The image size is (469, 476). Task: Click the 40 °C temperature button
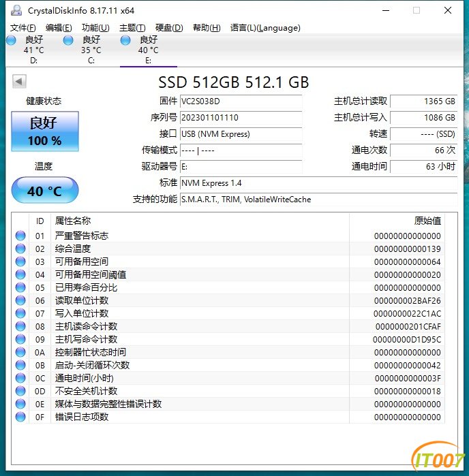click(x=45, y=190)
